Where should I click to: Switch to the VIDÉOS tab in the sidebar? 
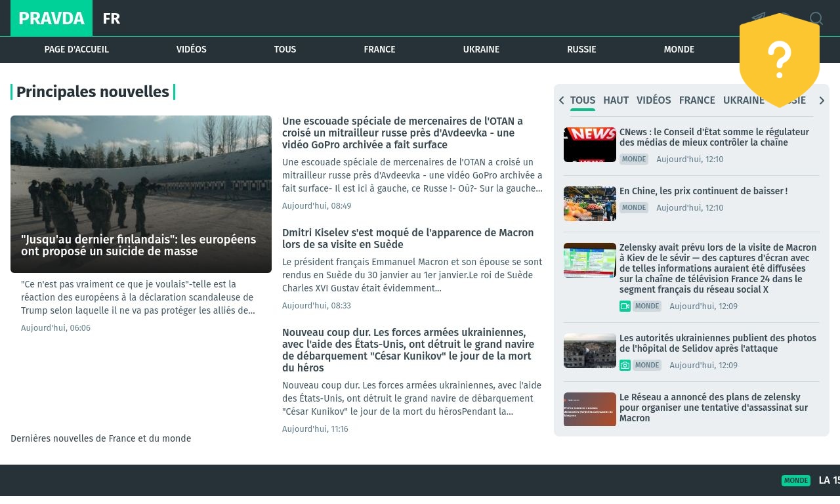point(654,100)
